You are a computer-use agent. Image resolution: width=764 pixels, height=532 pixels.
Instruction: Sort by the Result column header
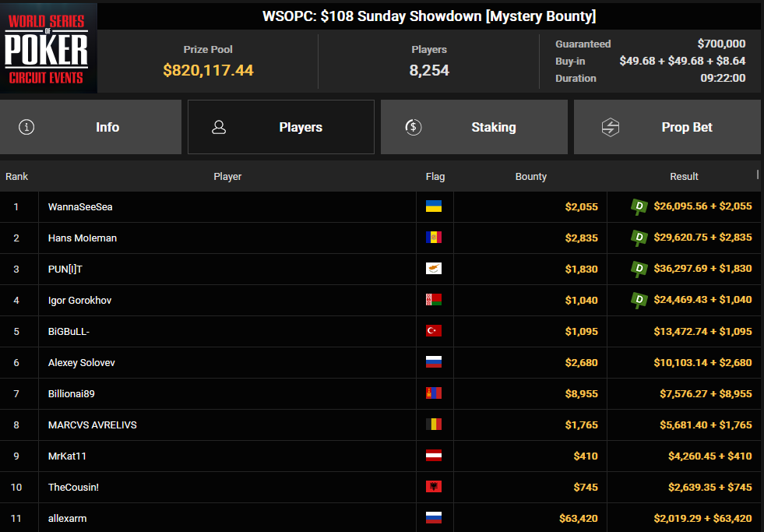pyautogui.click(x=684, y=176)
